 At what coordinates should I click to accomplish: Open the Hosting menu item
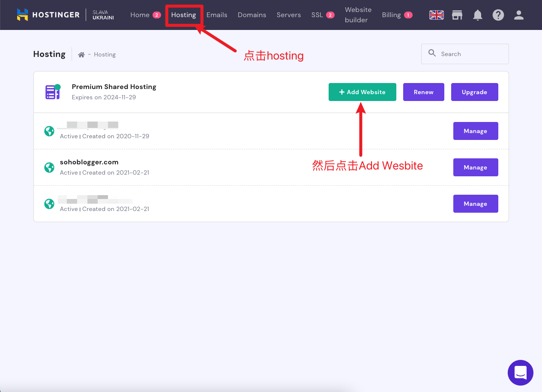click(x=183, y=15)
